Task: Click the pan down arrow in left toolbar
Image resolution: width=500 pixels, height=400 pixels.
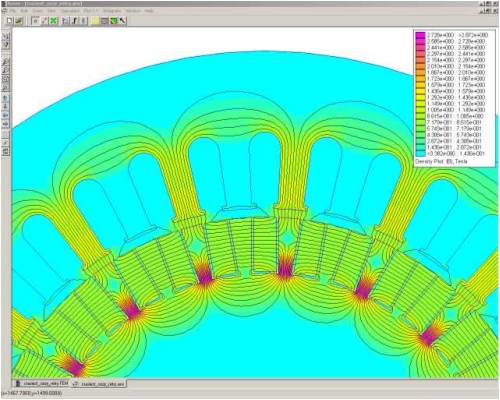Action: [x=6, y=107]
